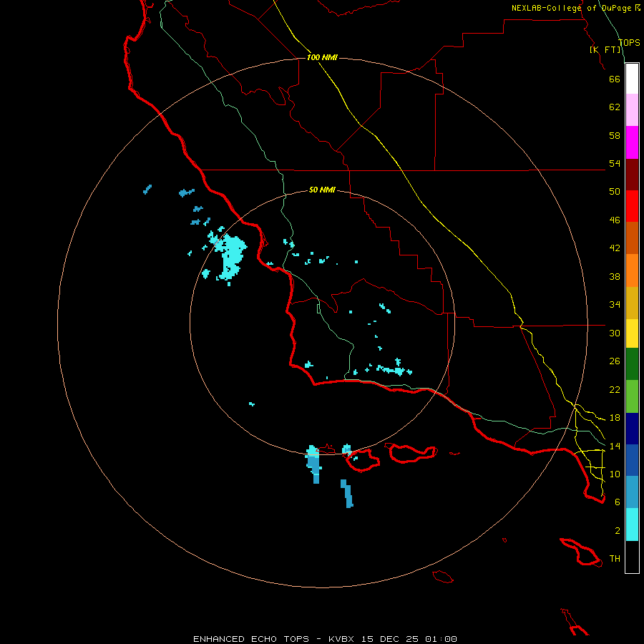
Task: Select the light green 22 kft legend swatch
Action: point(632,396)
